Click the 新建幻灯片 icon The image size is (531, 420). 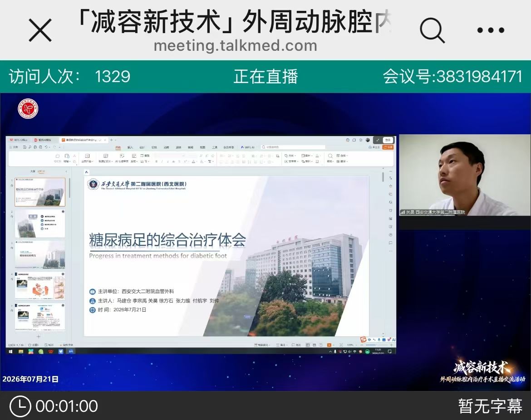[106, 156]
